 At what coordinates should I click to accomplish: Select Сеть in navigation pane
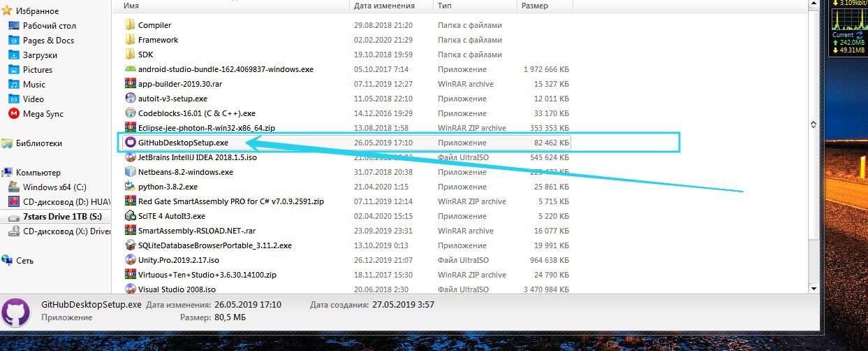(x=18, y=260)
